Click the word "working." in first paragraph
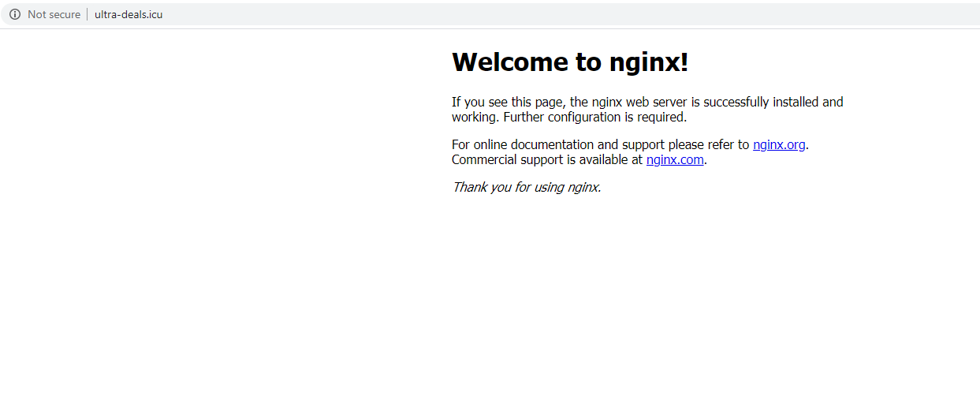This screenshot has width=980, height=411. click(475, 117)
